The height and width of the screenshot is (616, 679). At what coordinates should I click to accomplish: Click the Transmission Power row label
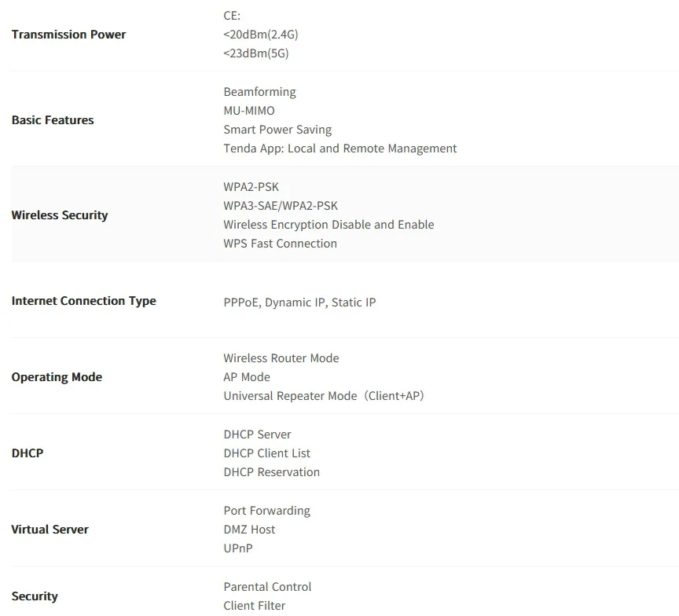point(68,35)
